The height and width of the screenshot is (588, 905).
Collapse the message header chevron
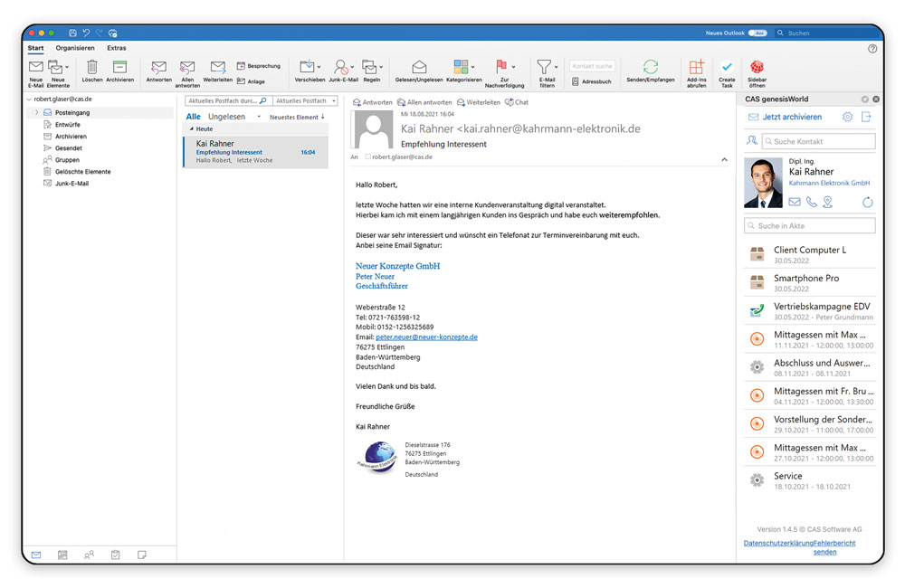point(724,159)
